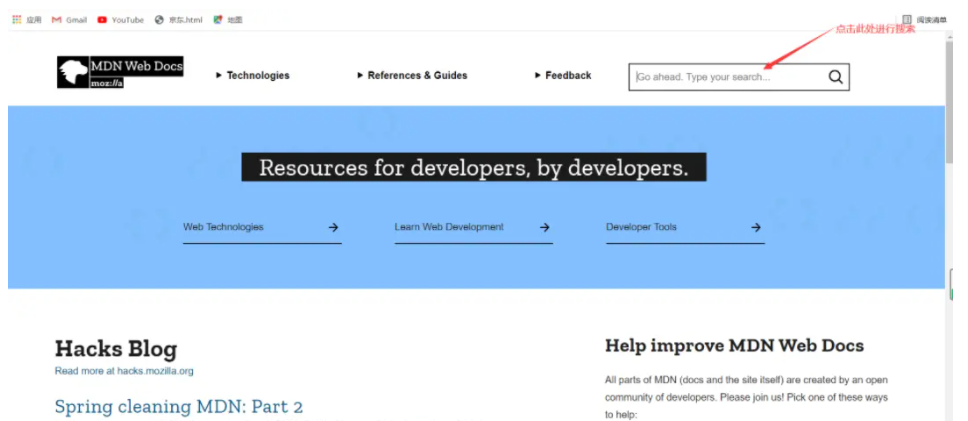Click the arrow next to Developer Tools
968x421 pixels.
click(756, 227)
